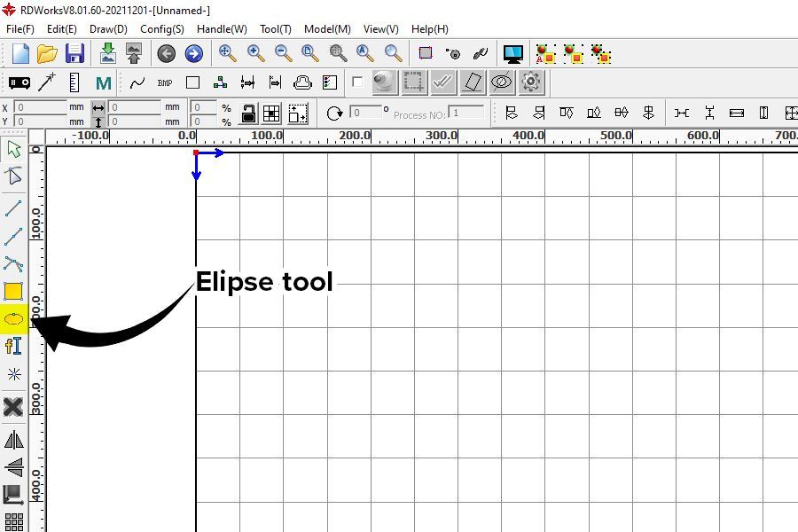Select the Rectangle drawing tool
This screenshot has height=532, width=798.
(13, 290)
